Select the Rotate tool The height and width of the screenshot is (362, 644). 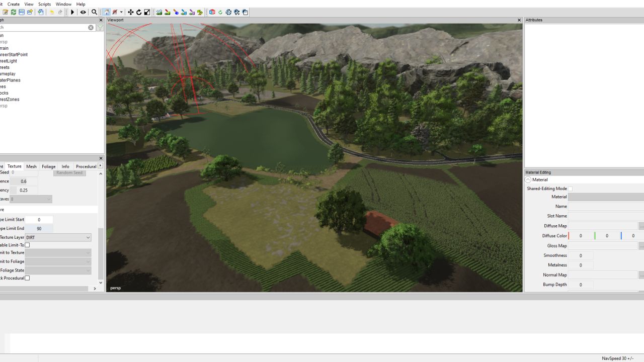coord(139,12)
